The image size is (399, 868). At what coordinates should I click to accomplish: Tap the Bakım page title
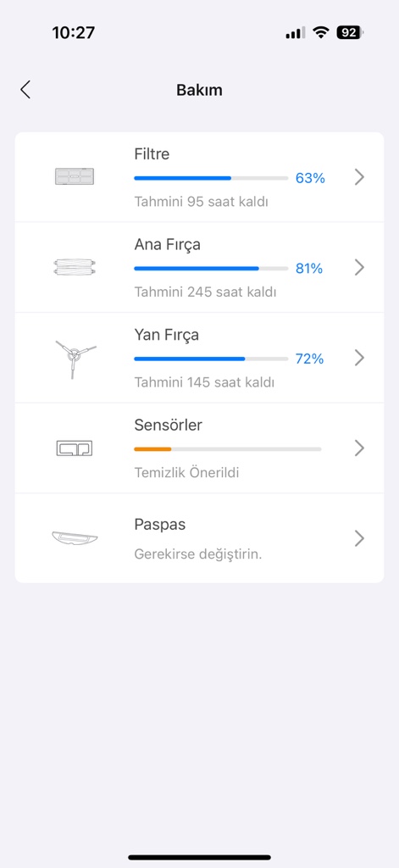199,90
